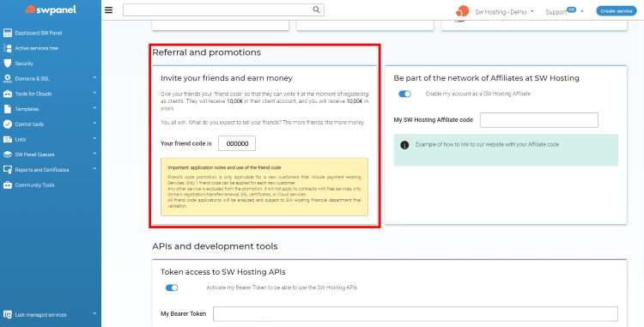
Task: Click the Reports and Certificates icon
Action: 8,169
